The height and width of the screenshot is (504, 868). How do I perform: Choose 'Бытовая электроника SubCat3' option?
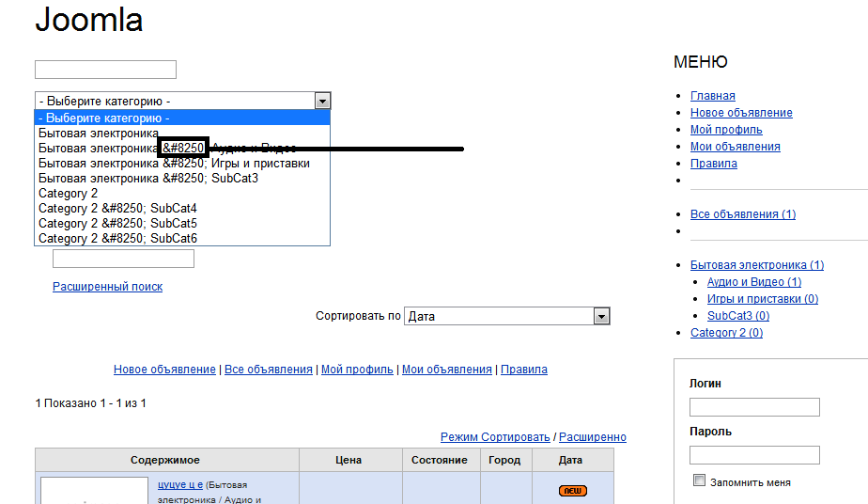[x=182, y=179]
